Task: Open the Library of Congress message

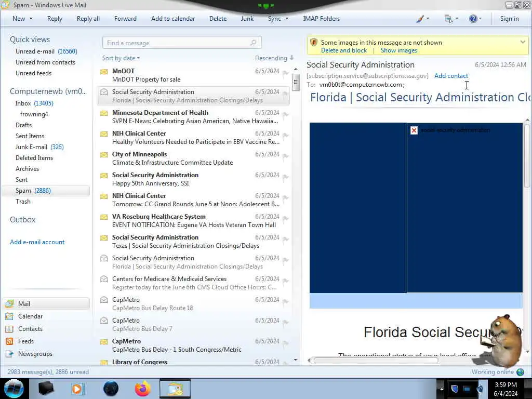Action: (193, 362)
